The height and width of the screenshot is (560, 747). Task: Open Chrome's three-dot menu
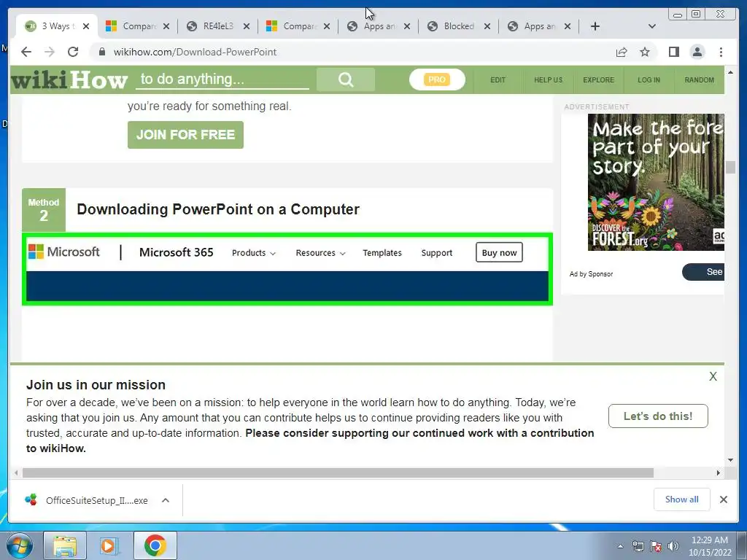(x=721, y=52)
